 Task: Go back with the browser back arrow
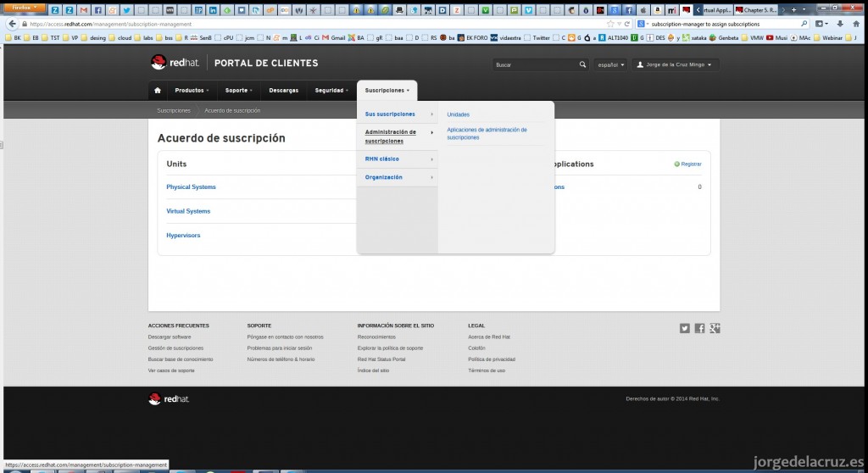pyautogui.click(x=12, y=24)
